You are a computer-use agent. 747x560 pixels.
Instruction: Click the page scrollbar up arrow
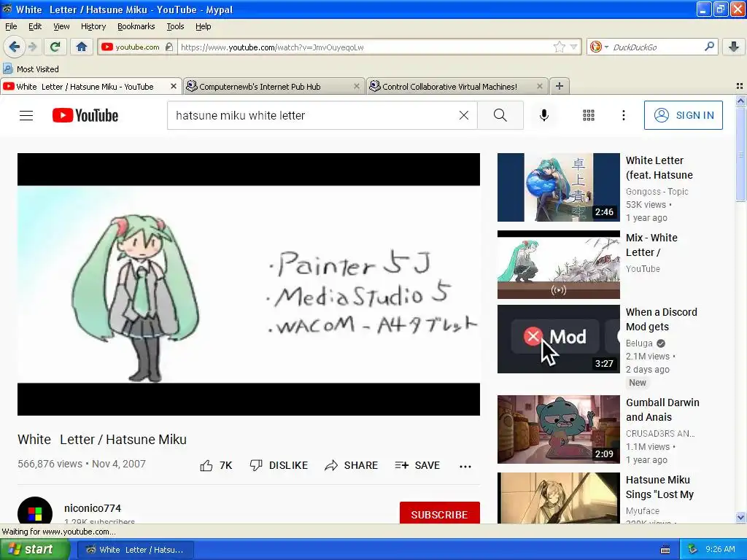(740, 101)
